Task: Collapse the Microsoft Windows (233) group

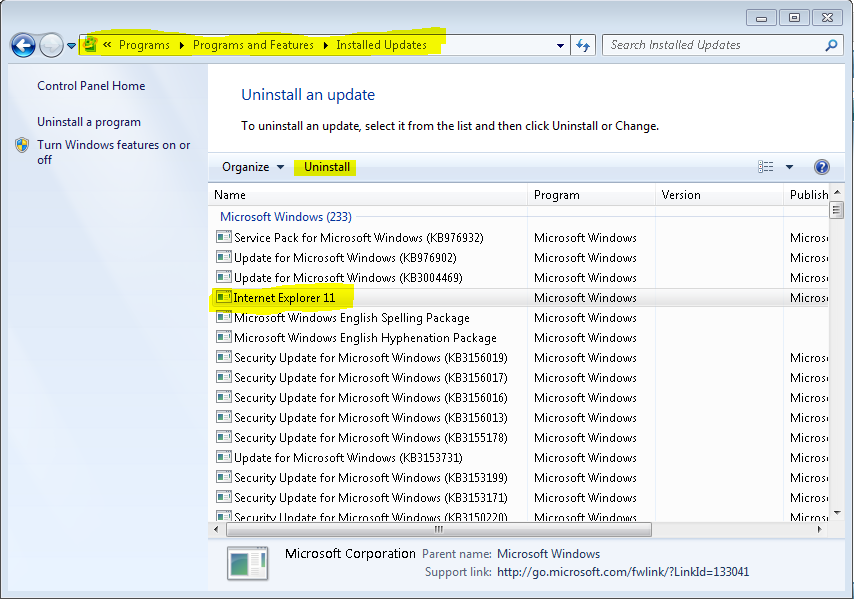Action: click(x=286, y=217)
